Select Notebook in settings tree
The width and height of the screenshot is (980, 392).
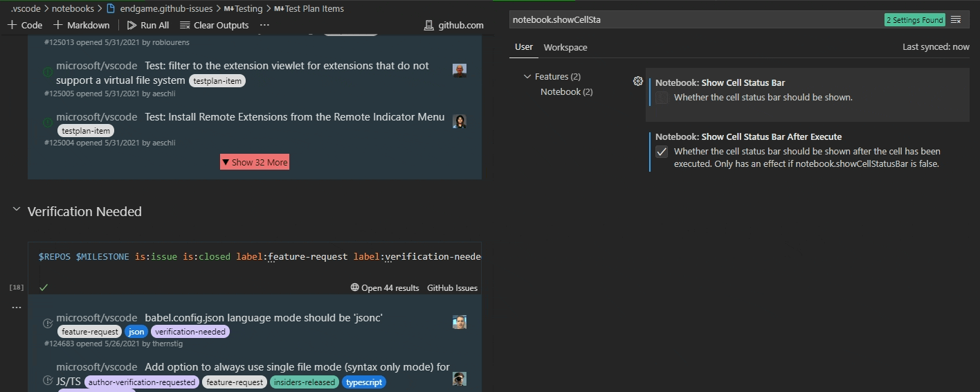pos(567,92)
